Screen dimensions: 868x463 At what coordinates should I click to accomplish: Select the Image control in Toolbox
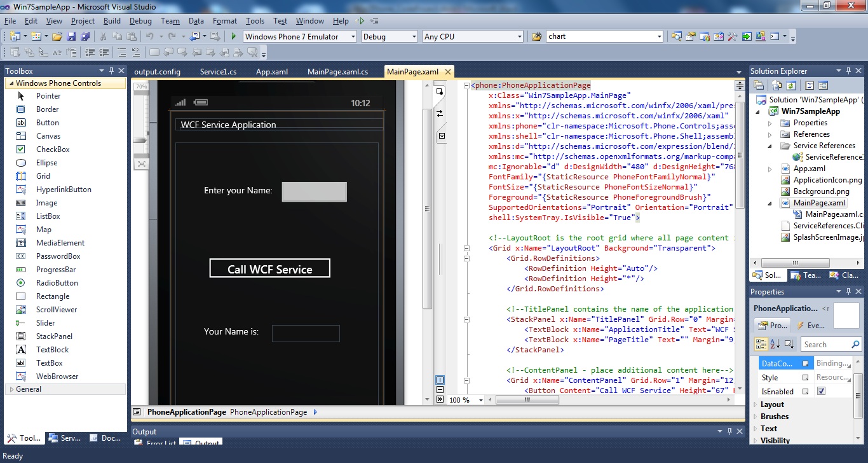[x=46, y=203]
